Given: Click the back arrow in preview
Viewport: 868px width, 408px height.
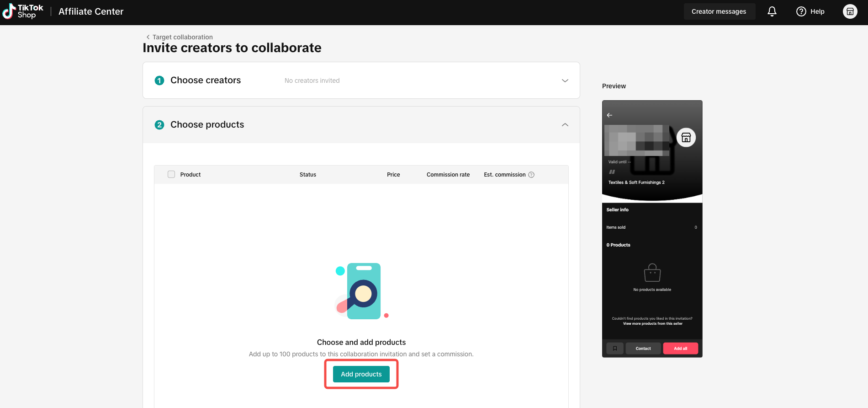Looking at the screenshot, I should 609,115.
